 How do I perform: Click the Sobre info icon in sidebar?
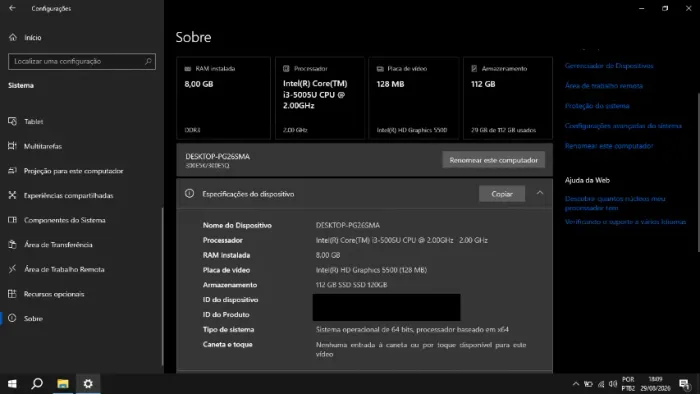(12, 318)
